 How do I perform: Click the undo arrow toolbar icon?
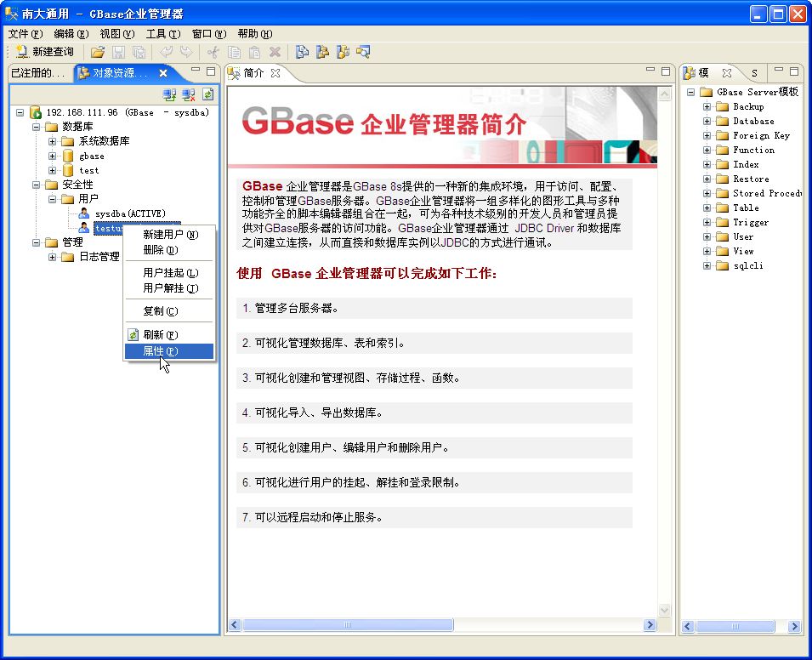pyautogui.click(x=167, y=52)
